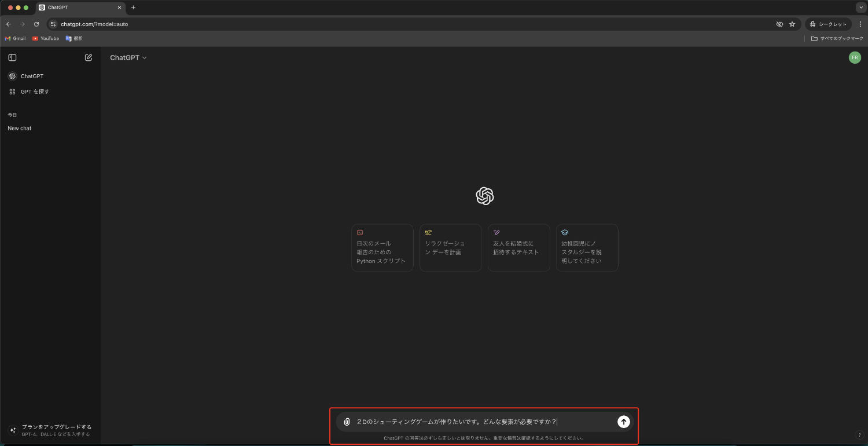Bookmark this page with star icon
Viewport: 868px width, 446px height.
pos(792,24)
